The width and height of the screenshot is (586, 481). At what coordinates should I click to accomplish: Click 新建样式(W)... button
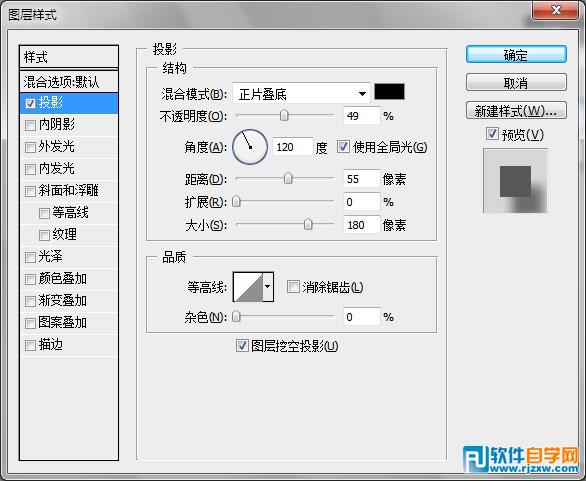pyautogui.click(x=516, y=111)
